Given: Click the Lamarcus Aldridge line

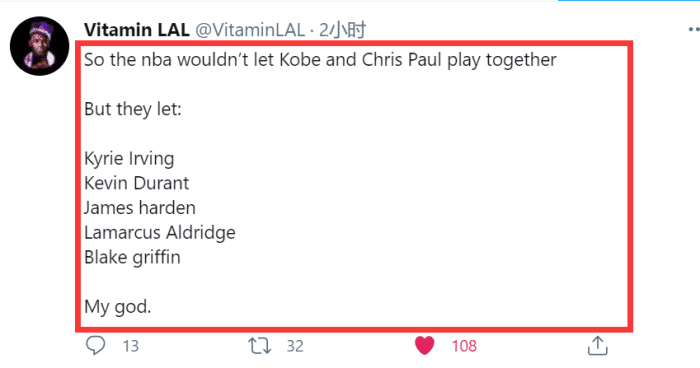Looking at the screenshot, I should (160, 233).
